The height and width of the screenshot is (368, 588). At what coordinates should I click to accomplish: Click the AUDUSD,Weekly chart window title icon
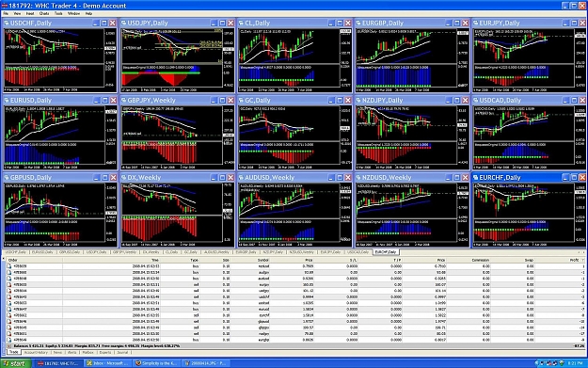tap(241, 178)
